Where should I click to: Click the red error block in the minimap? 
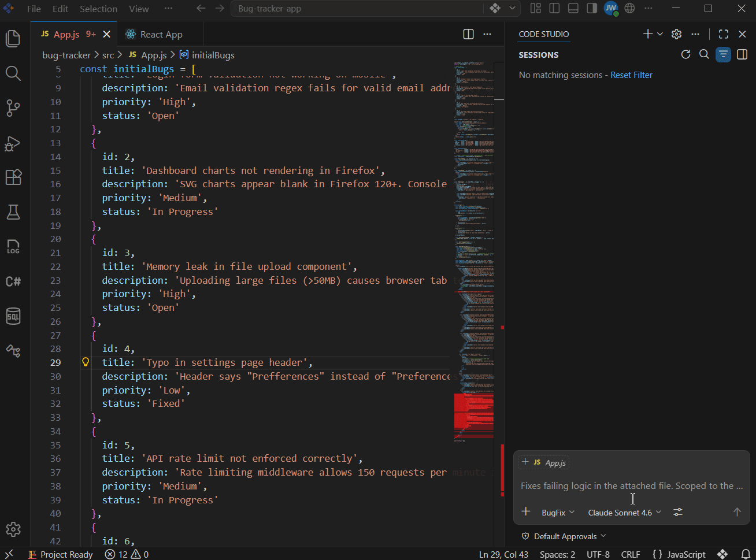click(x=473, y=410)
